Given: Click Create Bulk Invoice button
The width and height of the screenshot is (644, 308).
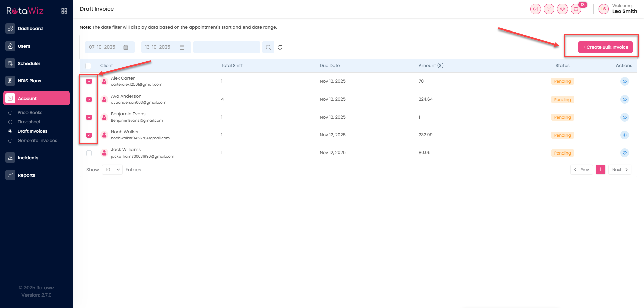Looking at the screenshot, I should pos(605,47).
